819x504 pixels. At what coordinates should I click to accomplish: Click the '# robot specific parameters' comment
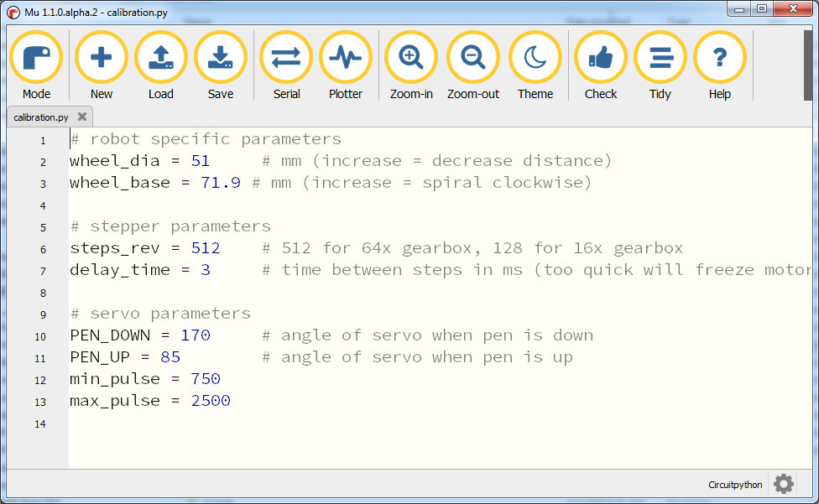click(x=206, y=138)
